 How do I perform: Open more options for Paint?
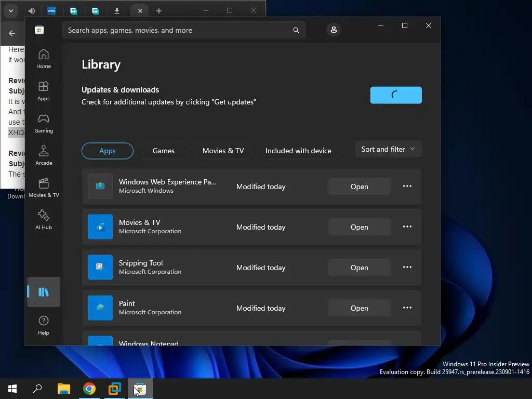pos(407,308)
